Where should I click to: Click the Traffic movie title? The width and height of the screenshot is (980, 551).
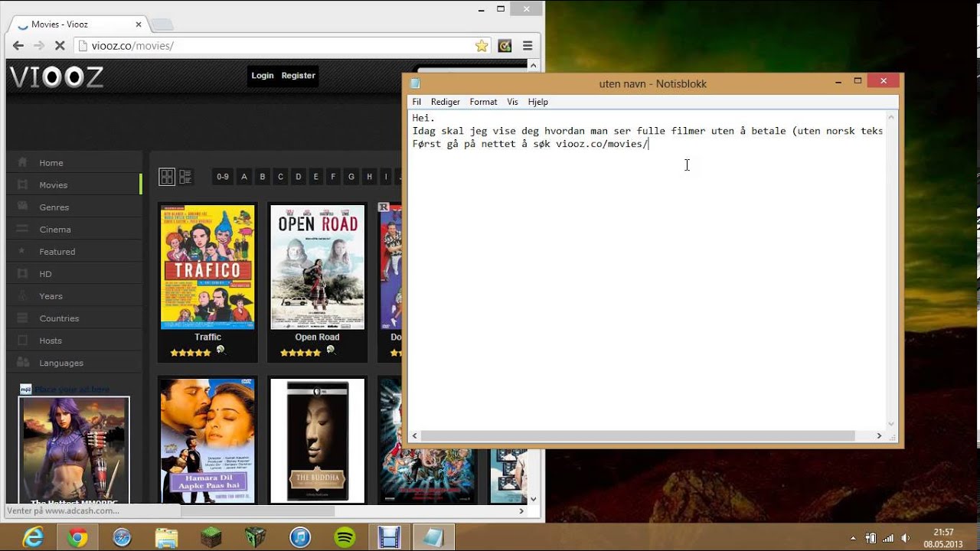207,337
